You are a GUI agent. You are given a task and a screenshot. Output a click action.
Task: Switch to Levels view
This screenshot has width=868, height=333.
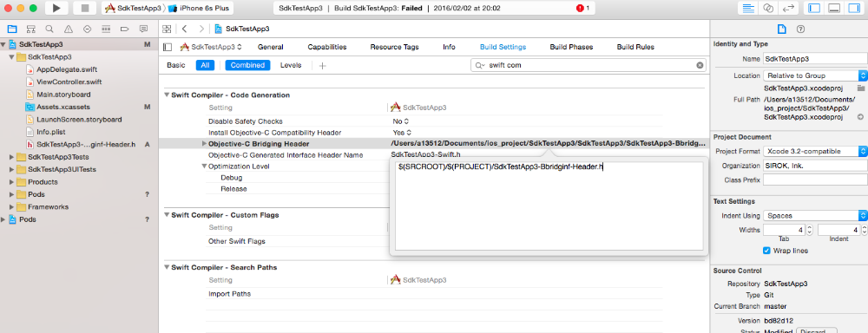[x=291, y=65]
